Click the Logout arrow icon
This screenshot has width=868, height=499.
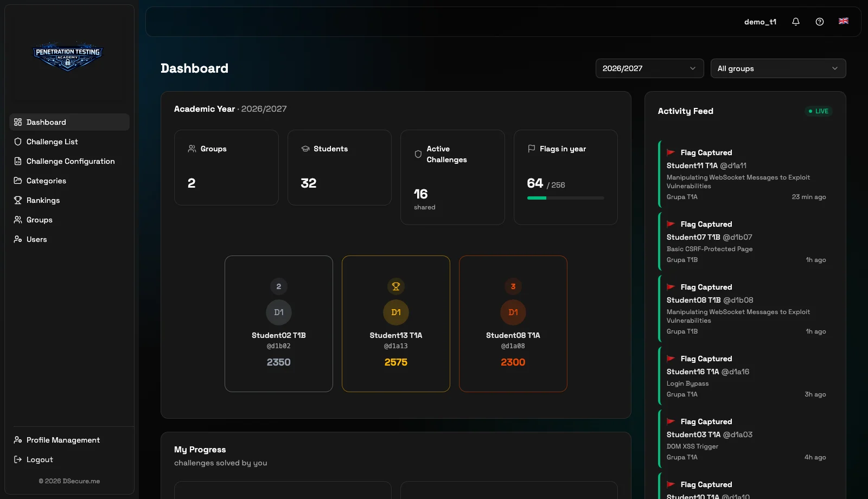(18, 459)
